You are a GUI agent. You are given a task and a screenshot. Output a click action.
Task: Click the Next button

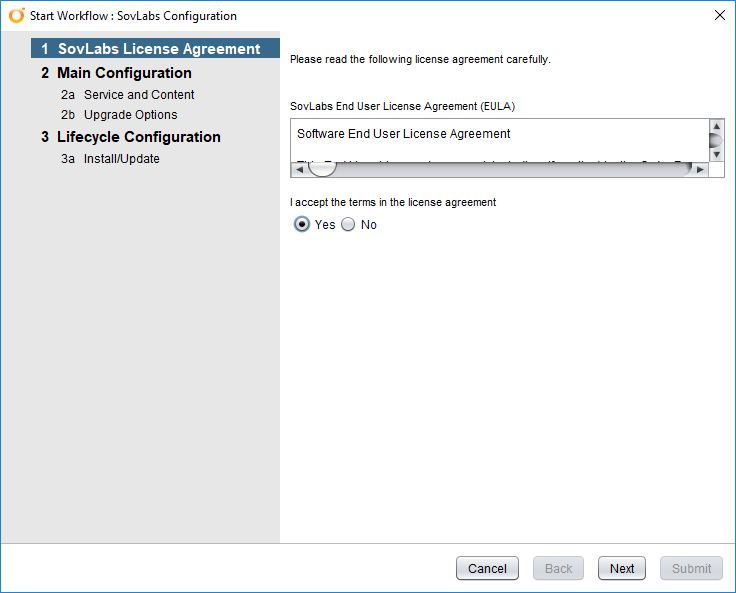[622, 568]
